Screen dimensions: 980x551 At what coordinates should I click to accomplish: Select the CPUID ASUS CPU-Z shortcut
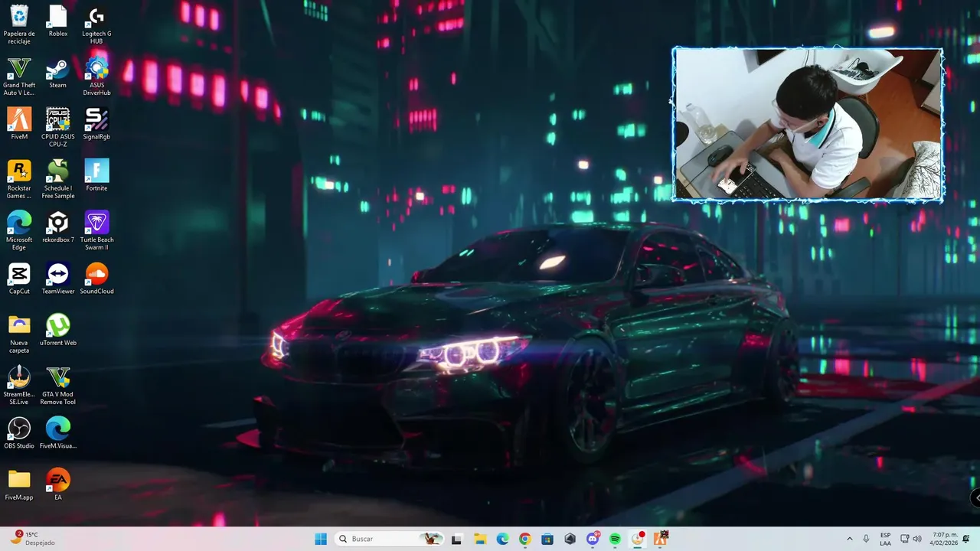58,127
